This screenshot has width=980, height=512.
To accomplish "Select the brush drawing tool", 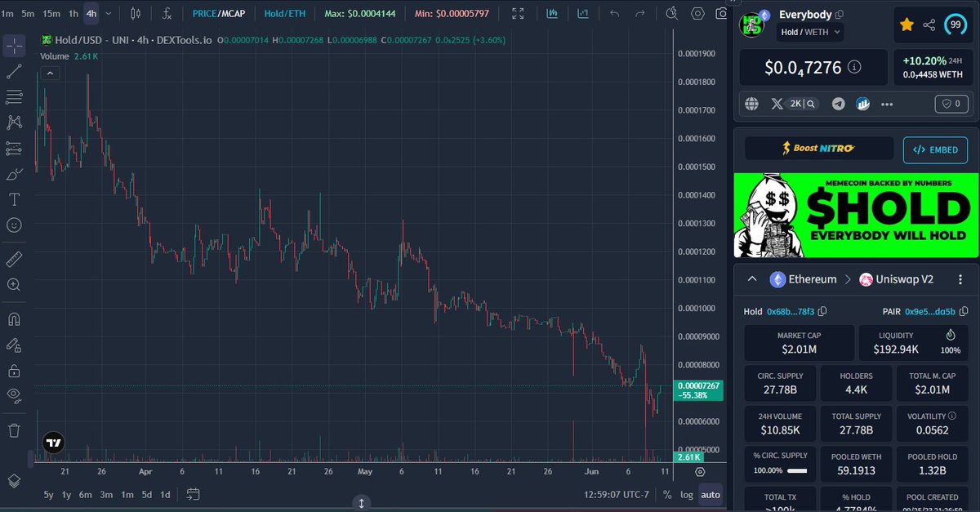I will point(14,174).
